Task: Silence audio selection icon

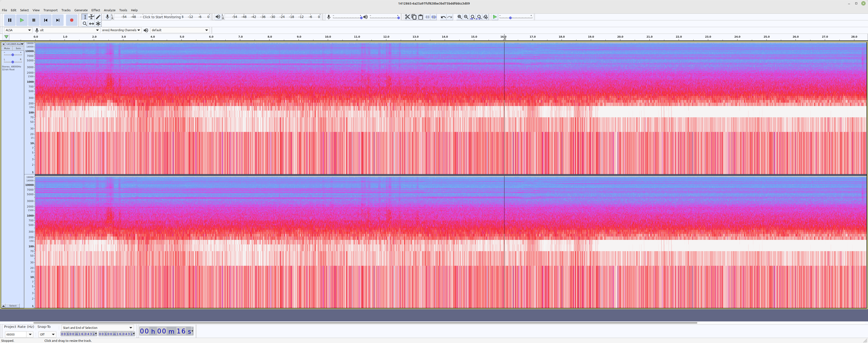Action: 434,17
